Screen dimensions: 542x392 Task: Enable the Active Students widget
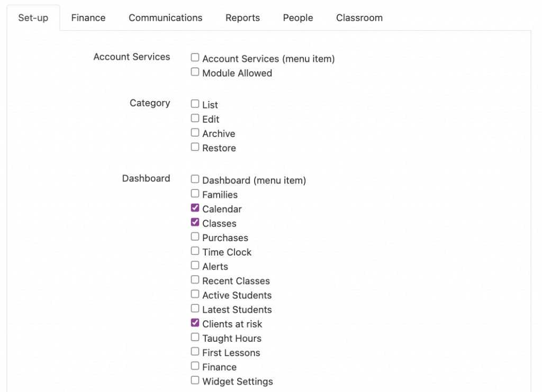tap(195, 294)
